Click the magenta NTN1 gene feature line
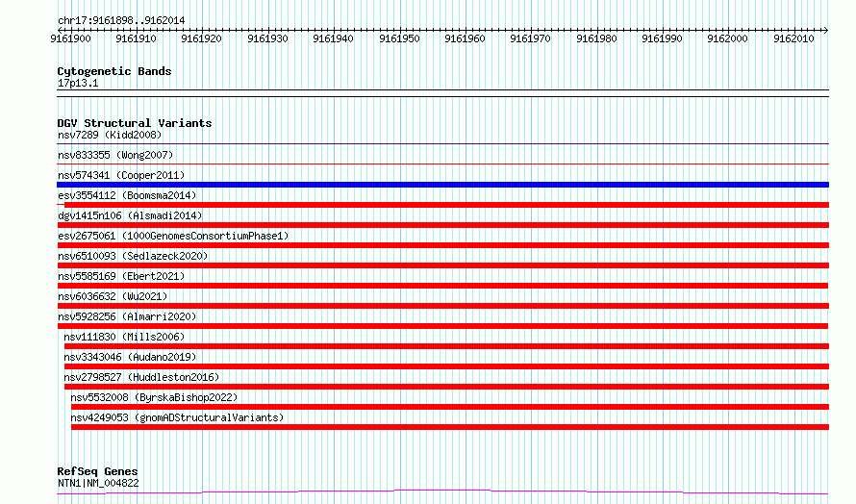This screenshot has width=856, height=504. pyautogui.click(x=442, y=492)
